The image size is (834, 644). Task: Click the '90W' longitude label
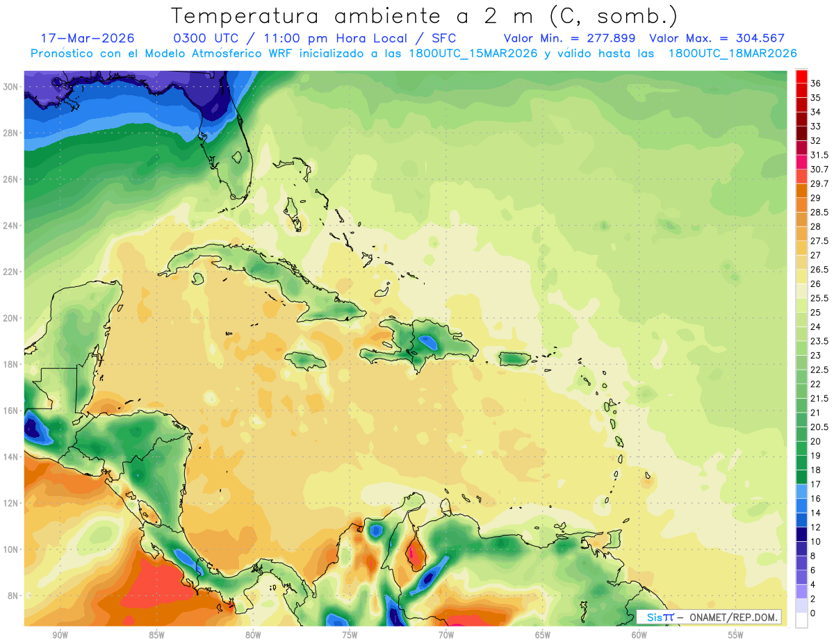click(x=60, y=635)
